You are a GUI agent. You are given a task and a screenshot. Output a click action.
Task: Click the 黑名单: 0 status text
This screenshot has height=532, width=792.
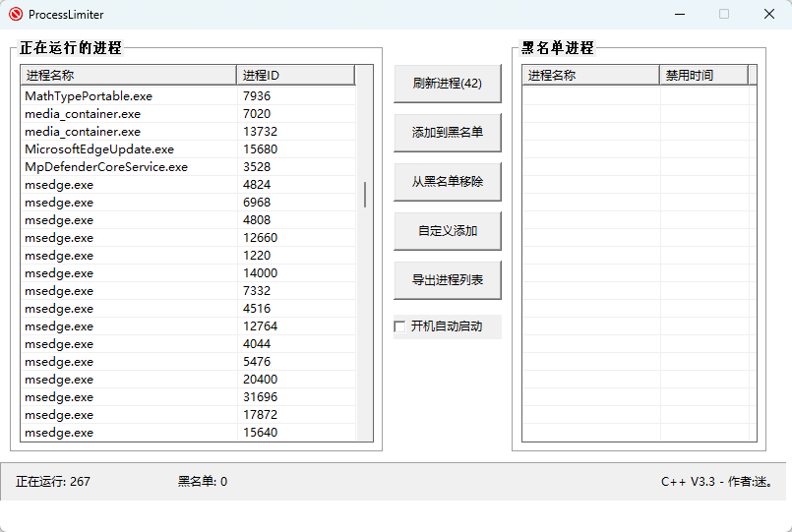tap(203, 482)
